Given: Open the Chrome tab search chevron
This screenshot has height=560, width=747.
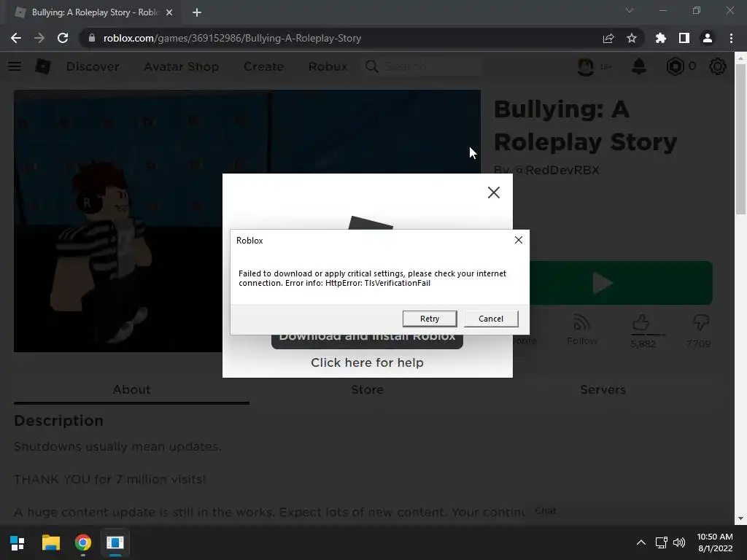Looking at the screenshot, I should click(x=630, y=10).
